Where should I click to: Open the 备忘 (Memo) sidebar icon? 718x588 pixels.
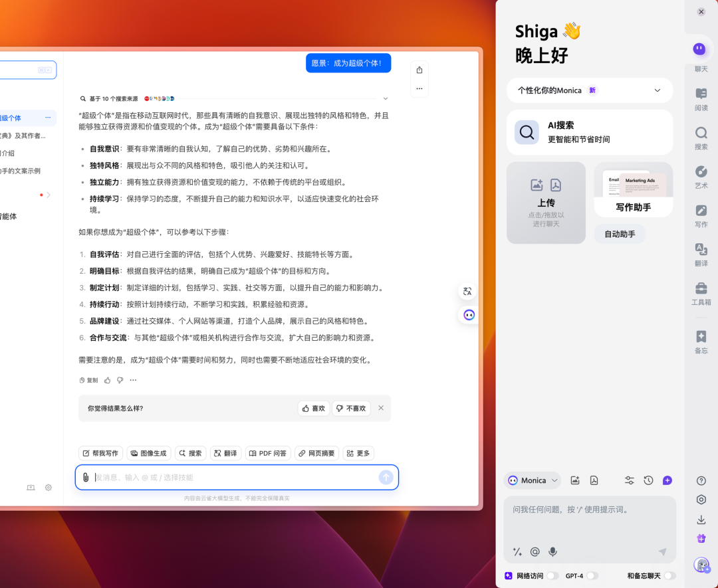(x=701, y=341)
